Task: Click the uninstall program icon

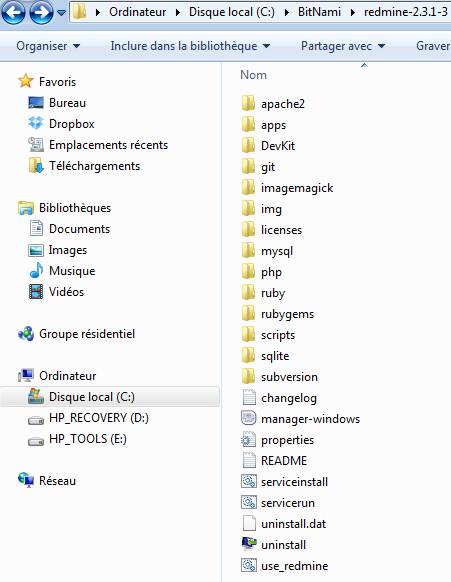Action: [248, 545]
